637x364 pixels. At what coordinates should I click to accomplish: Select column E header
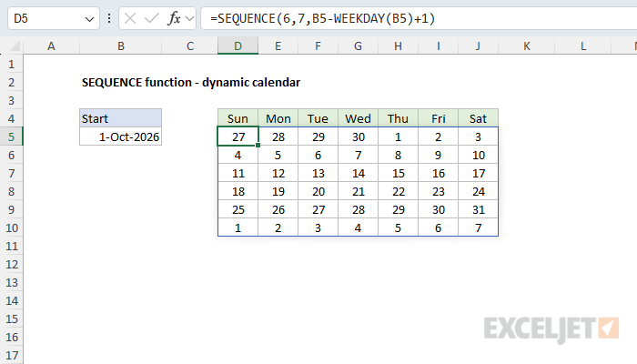pyautogui.click(x=278, y=45)
